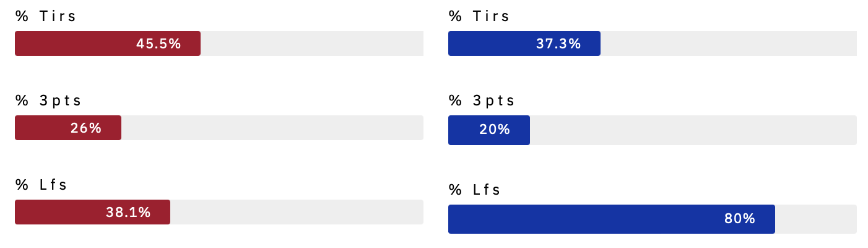Click the blue 80% Lfs bar fill
Image resolution: width=868 pixels, height=248 pixels.
[x=612, y=219]
